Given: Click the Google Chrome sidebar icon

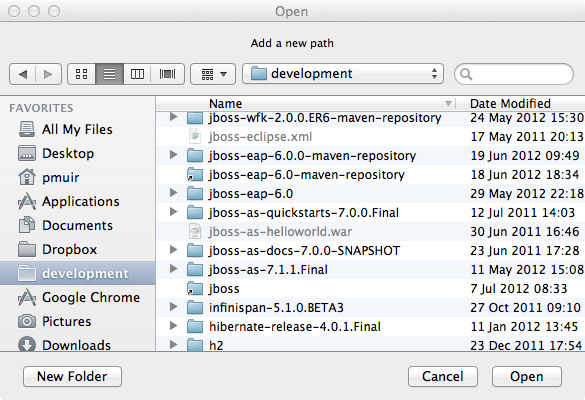Looking at the screenshot, I should click(x=27, y=297).
